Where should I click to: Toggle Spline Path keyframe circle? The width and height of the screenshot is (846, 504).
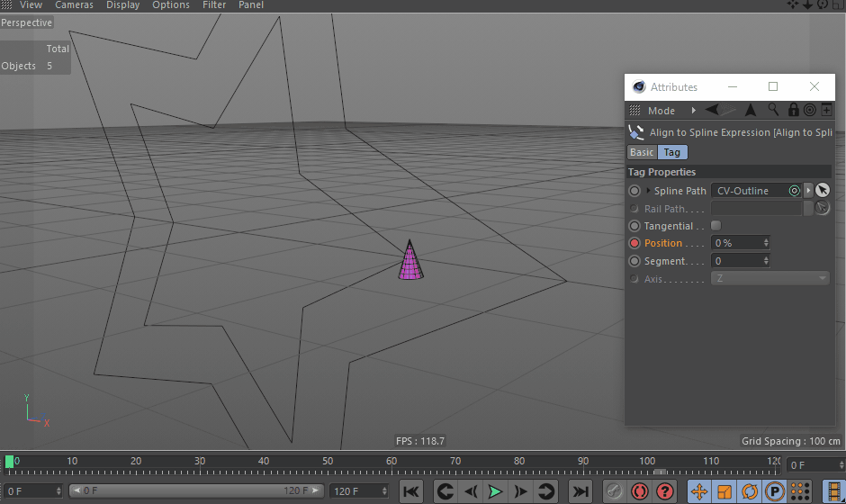click(634, 191)
